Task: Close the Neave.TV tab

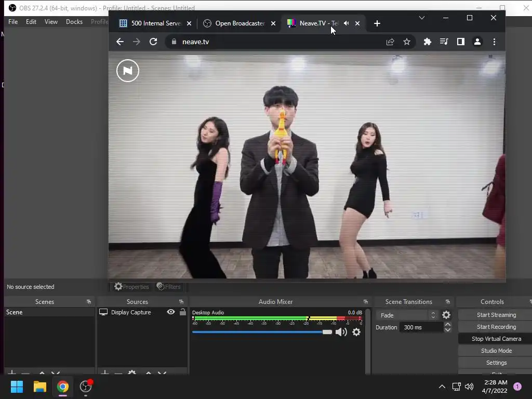Action: 357,23
